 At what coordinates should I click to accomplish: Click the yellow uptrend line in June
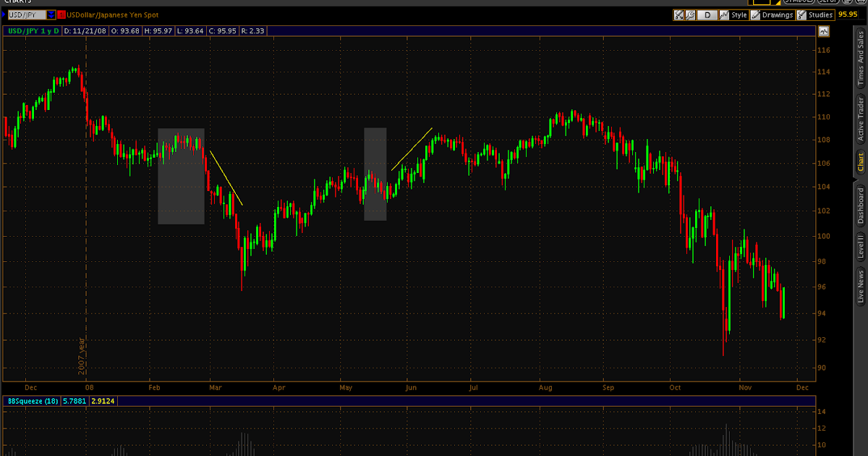tap(412, 149)
